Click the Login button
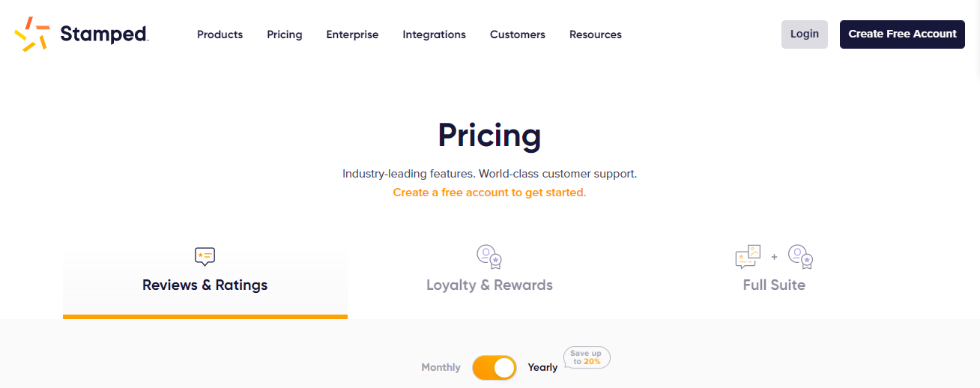 (x=805, y=34)
